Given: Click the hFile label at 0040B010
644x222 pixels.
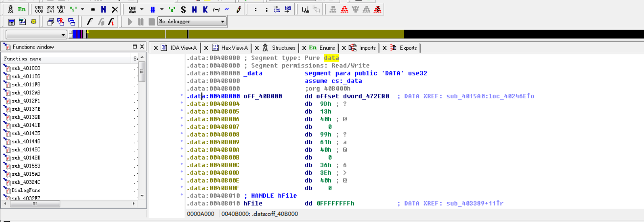Looking at the screenshot, I should tap(253, 203).
